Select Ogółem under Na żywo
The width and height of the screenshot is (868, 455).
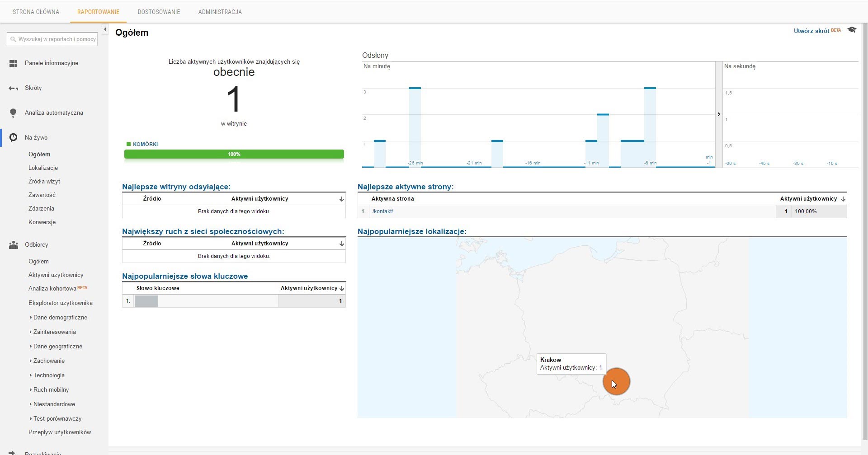click(x=39, y=154)
